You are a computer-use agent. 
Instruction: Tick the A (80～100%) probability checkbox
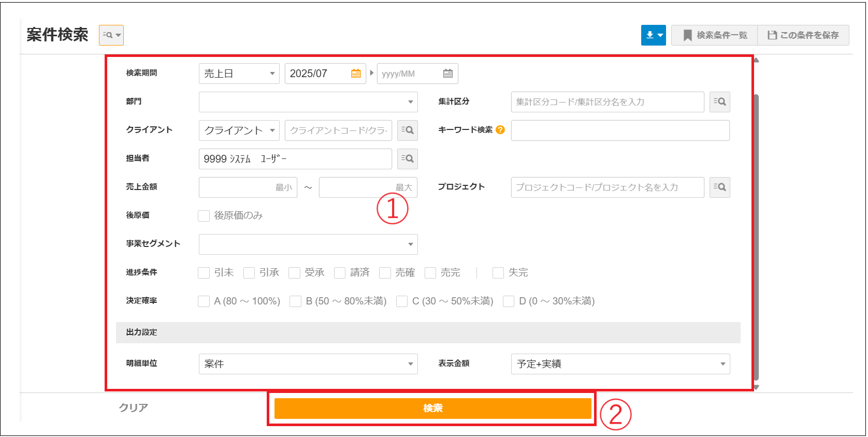(204, 301)
